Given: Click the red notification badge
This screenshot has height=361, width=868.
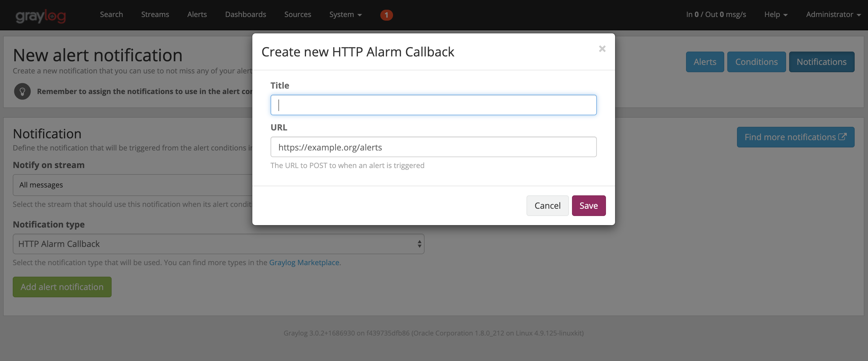Looking at the screenshot, I should tap(386, 15).
